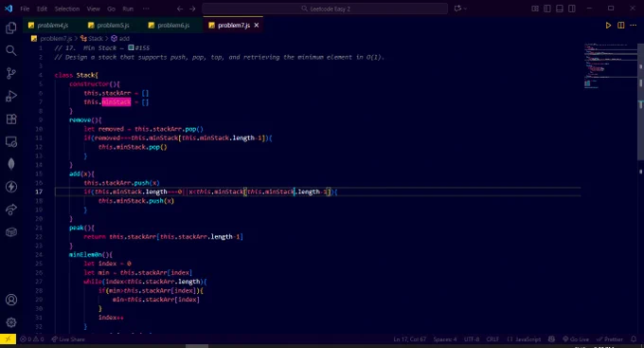Open the Copilot dropdown arrow in title bar
Image resolution: width=644 pixels, height=348 pixels.
coord(465,9)
